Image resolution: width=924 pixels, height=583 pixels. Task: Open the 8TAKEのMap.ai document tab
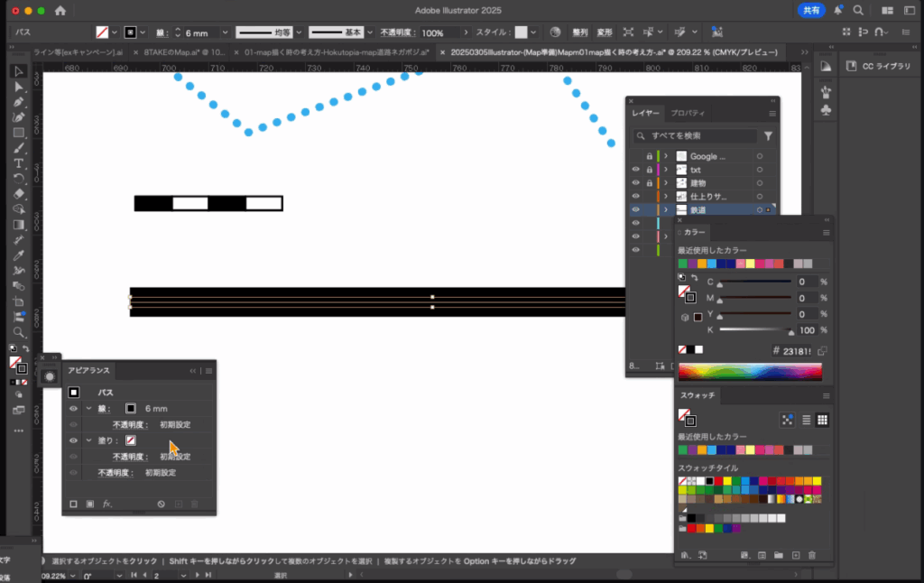pos(185,52)
